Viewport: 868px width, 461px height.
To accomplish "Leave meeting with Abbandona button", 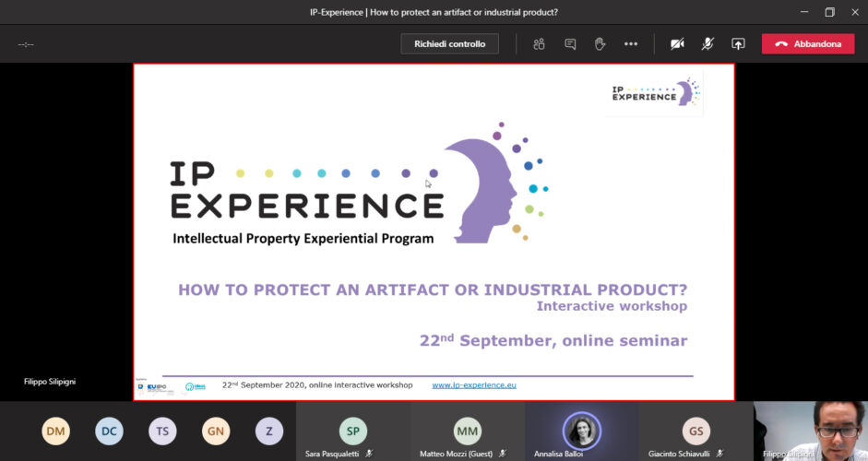I will [x=808, y=43].
